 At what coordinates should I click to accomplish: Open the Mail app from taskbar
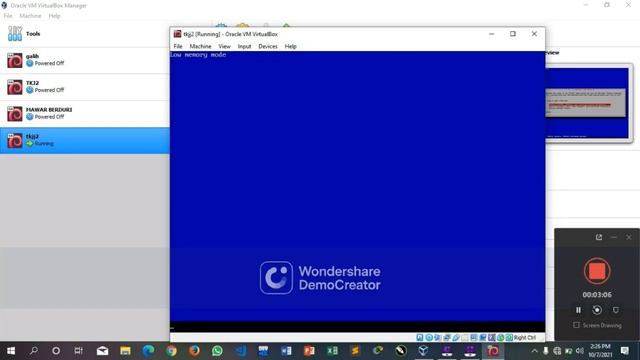point(102,351)
